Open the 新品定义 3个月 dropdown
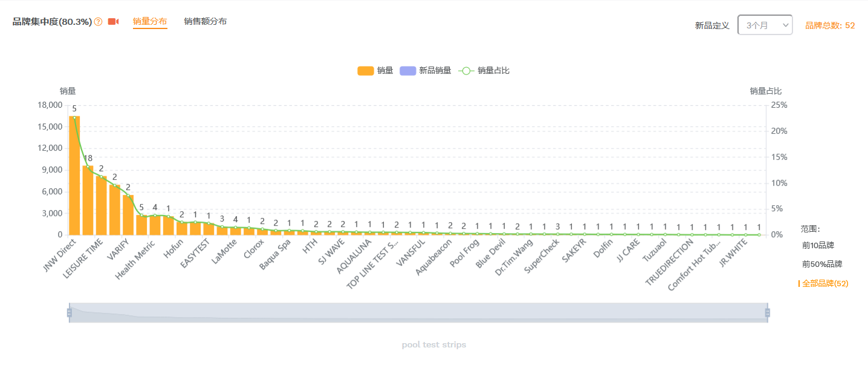The width and height of the screenshot is (868, 368). [765, 25]
